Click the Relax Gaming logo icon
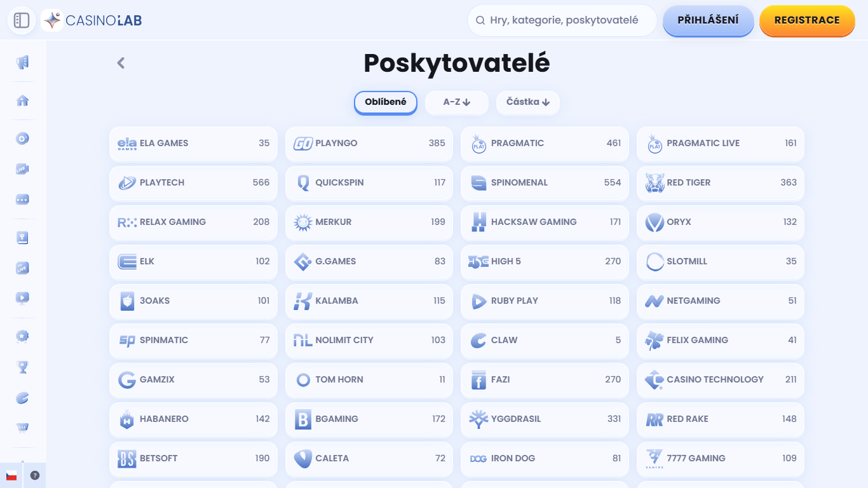 pos(127,222)
